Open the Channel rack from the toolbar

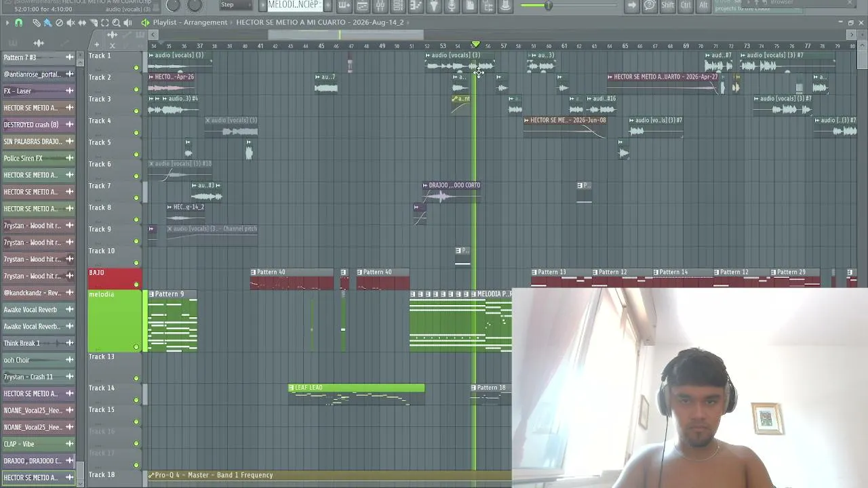398,6
